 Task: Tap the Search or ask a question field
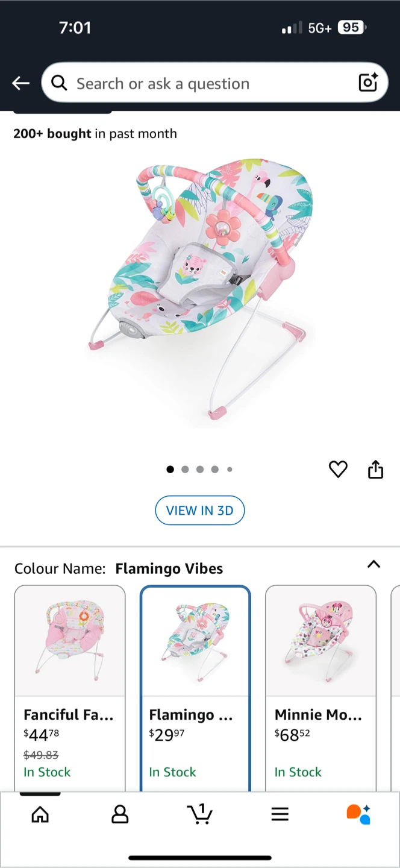point(214,83)
